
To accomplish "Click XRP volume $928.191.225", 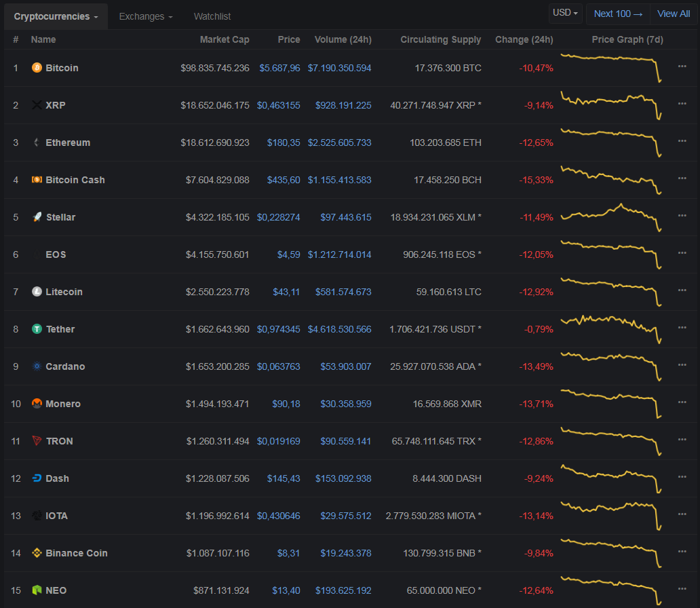I will 343,105.
